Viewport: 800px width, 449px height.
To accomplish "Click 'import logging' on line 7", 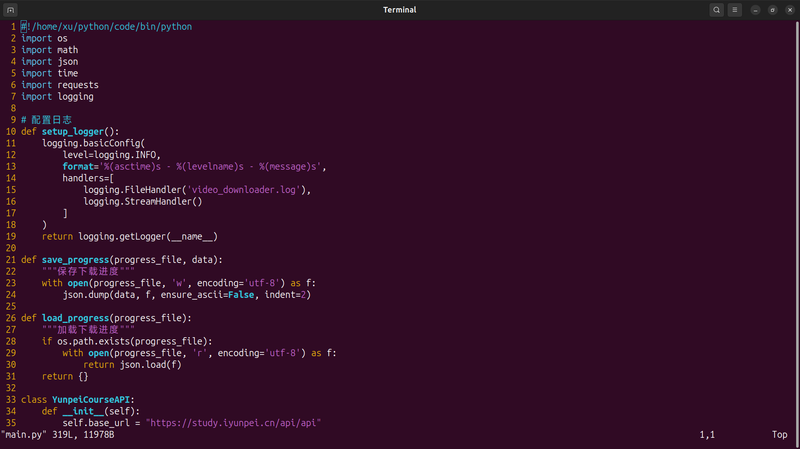I will pos(57,97).
